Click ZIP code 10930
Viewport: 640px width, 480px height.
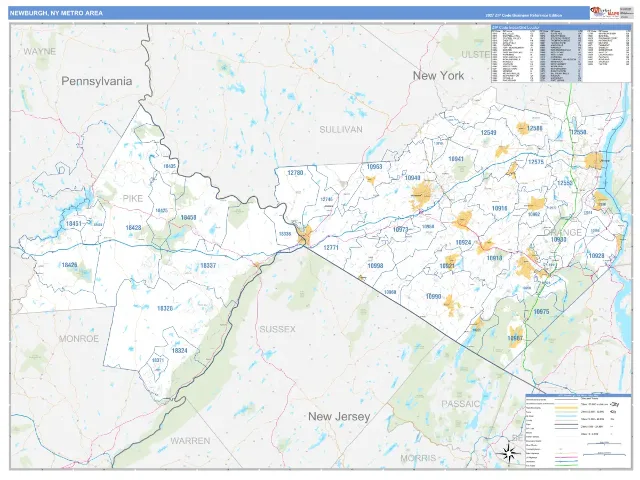coord(558,240)
